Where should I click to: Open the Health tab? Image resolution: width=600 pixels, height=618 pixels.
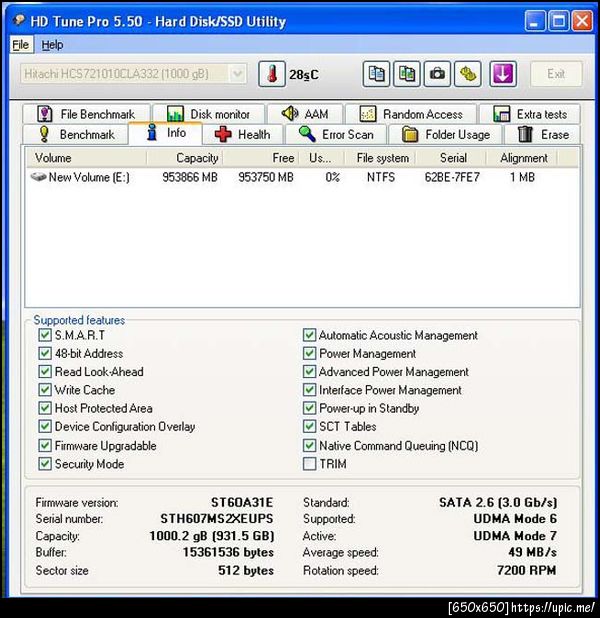coord(243,134)
